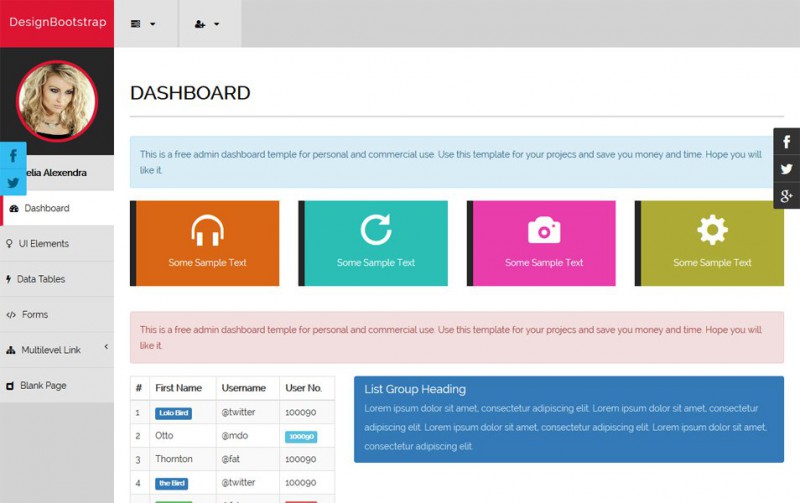This screenshot has height=503, width=800.
Task: Click the camera icon on pink tile
Action: point(544,230)
